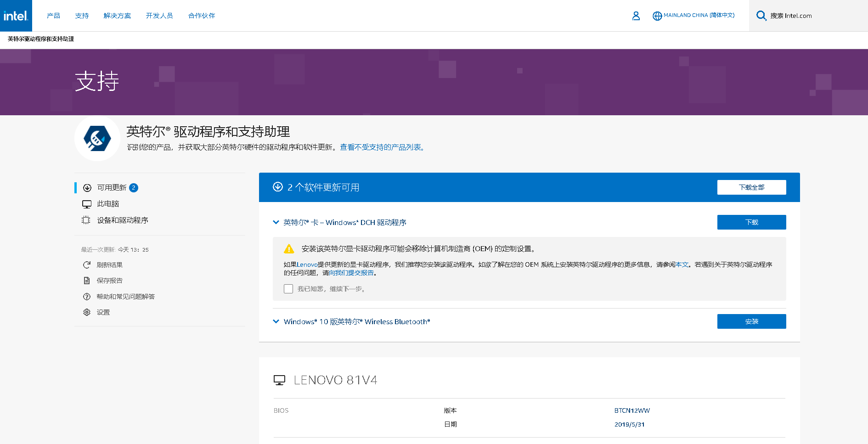Click the 最近一次更新 timestamp text
868x444 pixels.
click(x=115, y=250)
